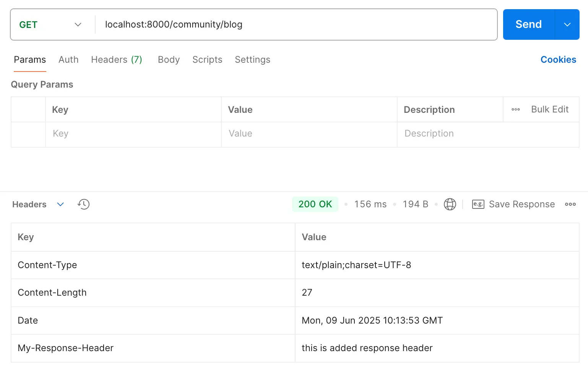Open the Settings tab
This screenshot has width=588, height=371.
pos(252,60)
